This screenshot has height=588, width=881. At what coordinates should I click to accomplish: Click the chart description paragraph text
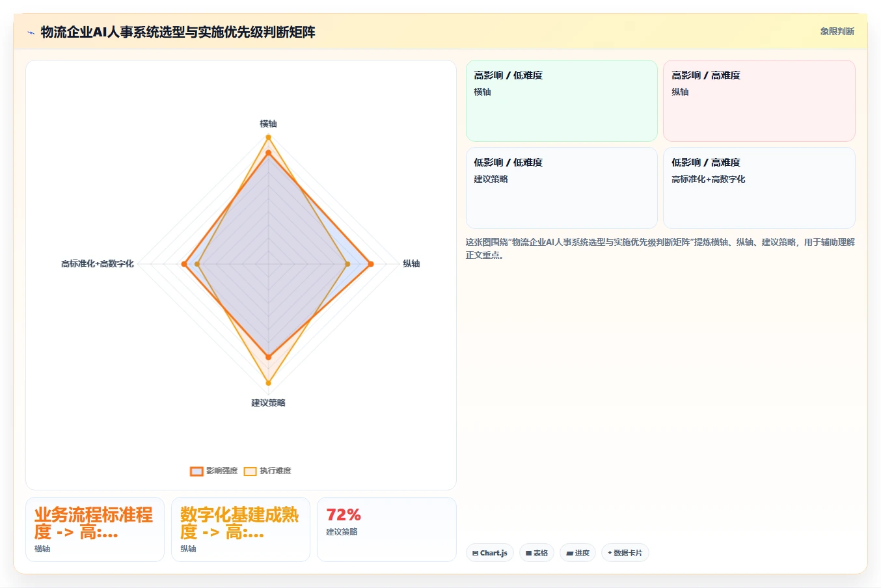coord(660,248)
